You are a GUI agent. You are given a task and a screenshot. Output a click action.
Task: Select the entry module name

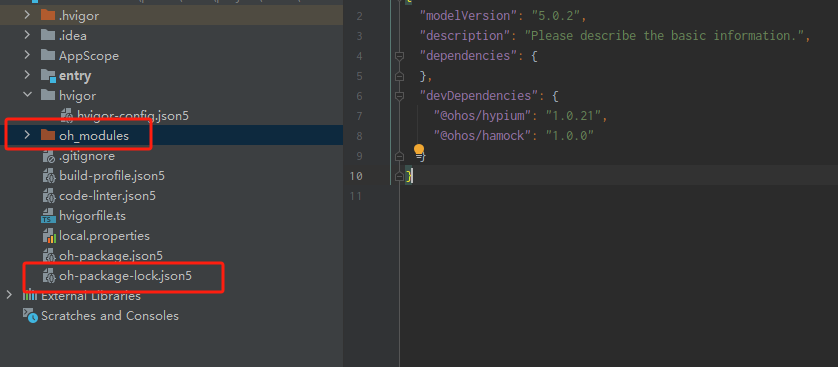point(75,76)
